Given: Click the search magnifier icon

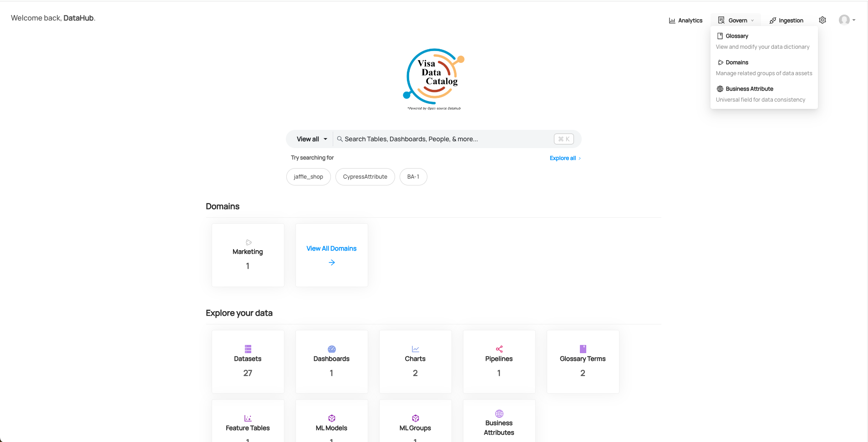Looking at the screenshot, I should pos(340,139).
